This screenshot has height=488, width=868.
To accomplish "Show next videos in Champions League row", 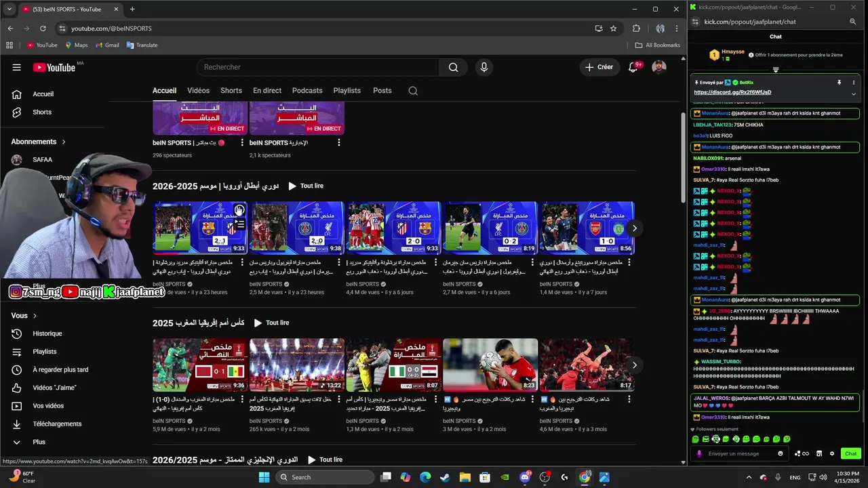I will tap(634, 228).
